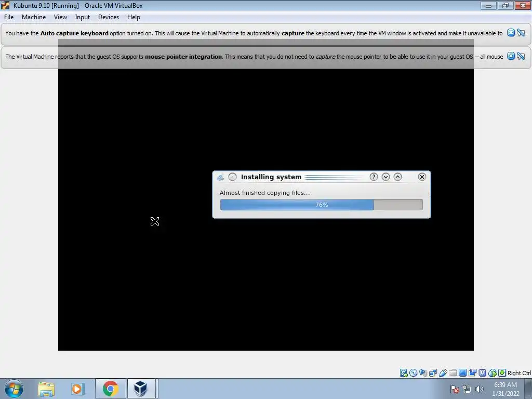Image resolution: width=532 pixels, height=399 pixels.
Task: Switch to Google Chrome on the taskbar
Action: [110, 389]
